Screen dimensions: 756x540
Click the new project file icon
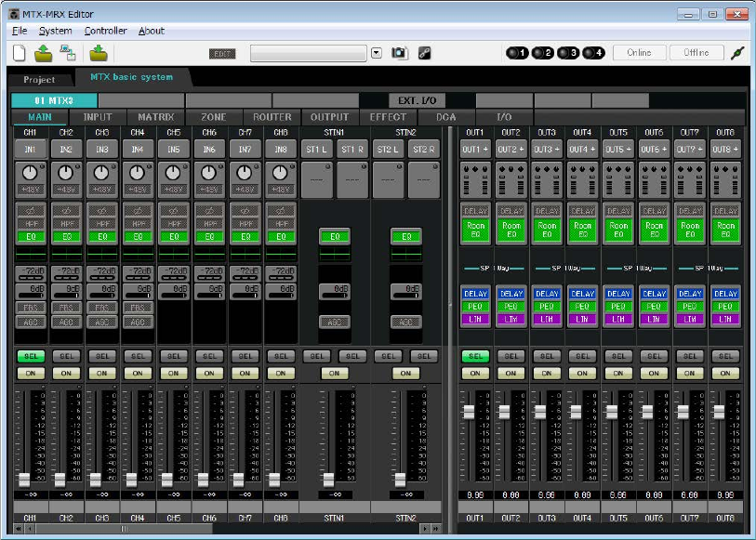tap(20, 53)
